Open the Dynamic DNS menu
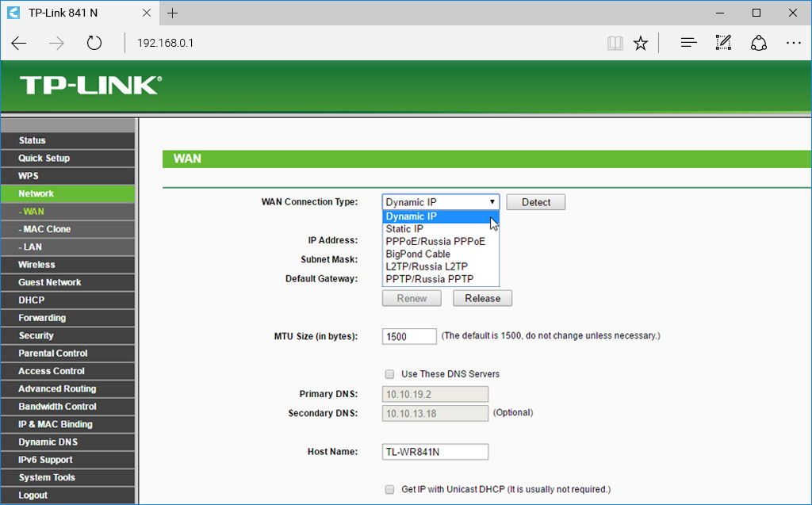The height and width of the screenshot is (505, 812). [x=68, y=442]
